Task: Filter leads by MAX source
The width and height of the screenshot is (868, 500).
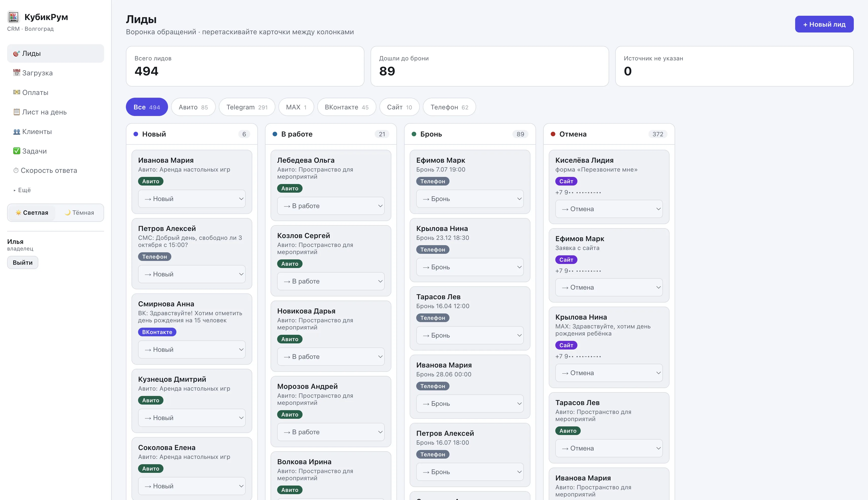Action: click(x=296, y=107)
